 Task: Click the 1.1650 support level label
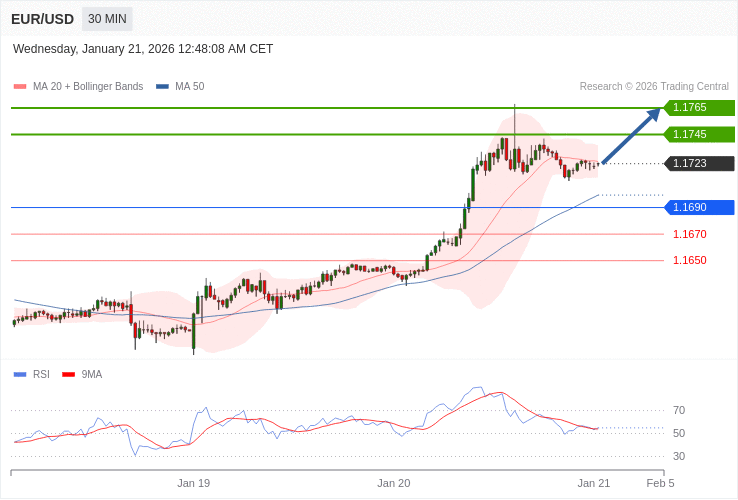tap(689, 260)
